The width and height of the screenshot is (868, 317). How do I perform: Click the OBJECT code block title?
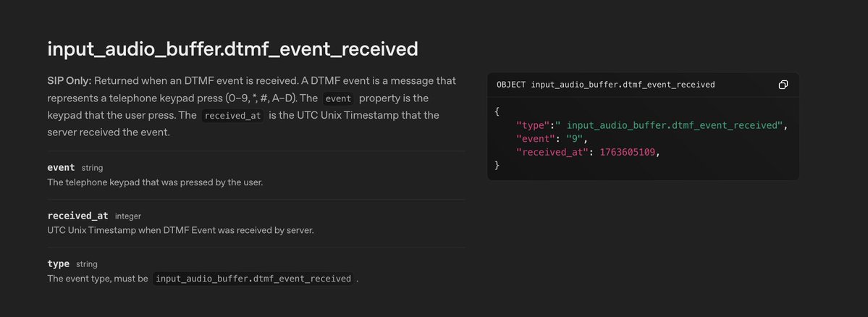(606, 85)
